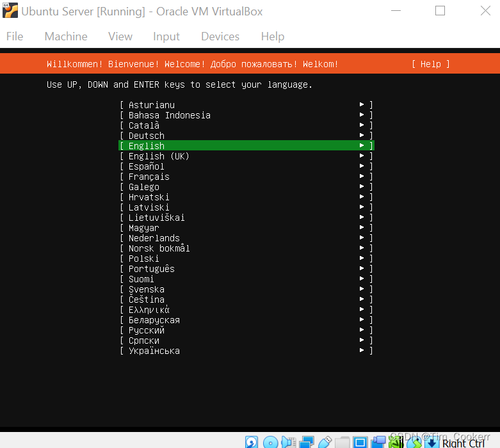The width and height of the screenshot is (500, 448).
Task: Click the arrow on the Galego row
Action: coord(362,186)
